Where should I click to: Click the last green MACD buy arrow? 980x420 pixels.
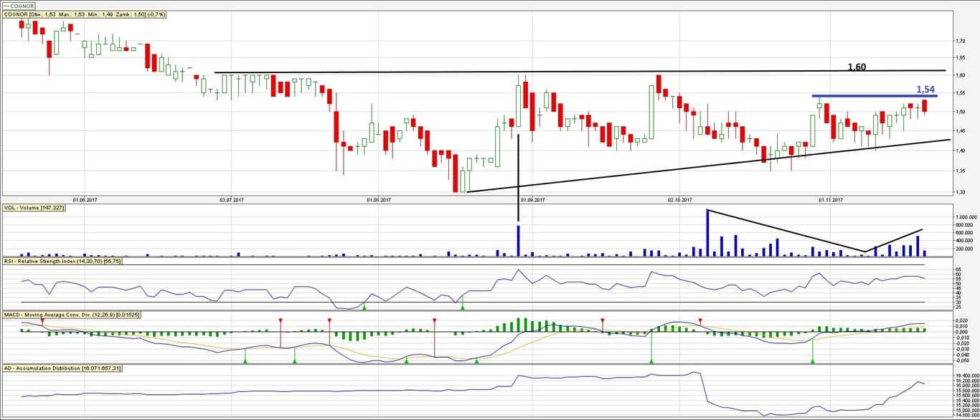[x=813, y=361]
